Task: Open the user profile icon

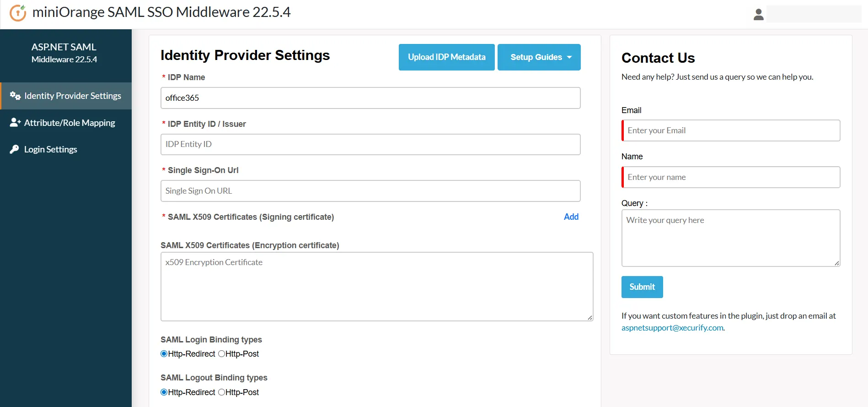Action: pyautogui.click(x=758, y=15)
